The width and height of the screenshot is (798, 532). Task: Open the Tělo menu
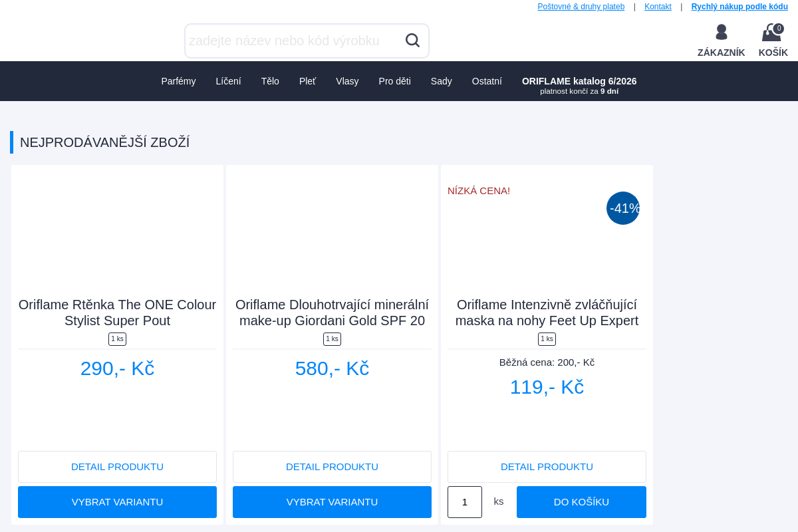[270, 81]
